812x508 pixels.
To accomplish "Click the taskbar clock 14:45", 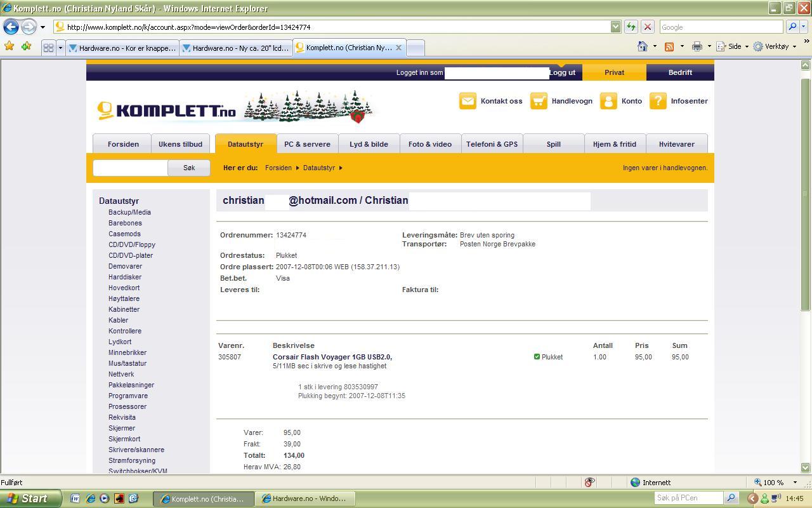I will [794, 498].
